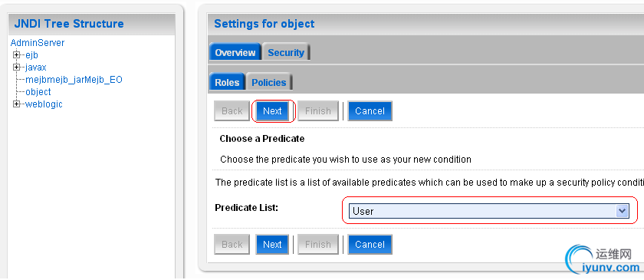The width and height of the screenshot is (644, 280).
Task: Open the Roles sub-tab
Action: point(227,82)
